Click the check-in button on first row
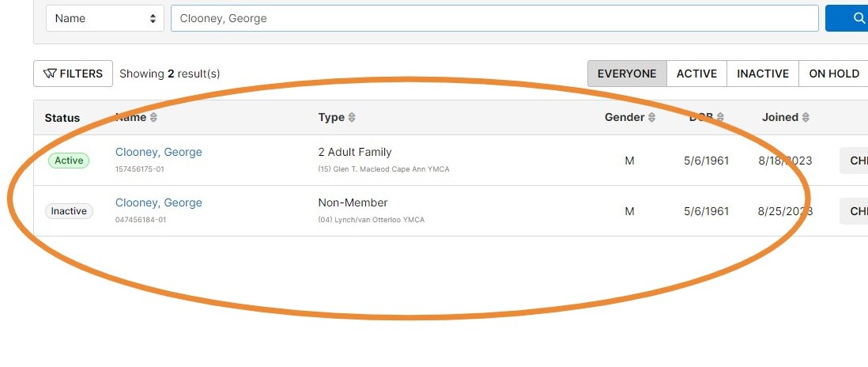 (x=854, y=161)
